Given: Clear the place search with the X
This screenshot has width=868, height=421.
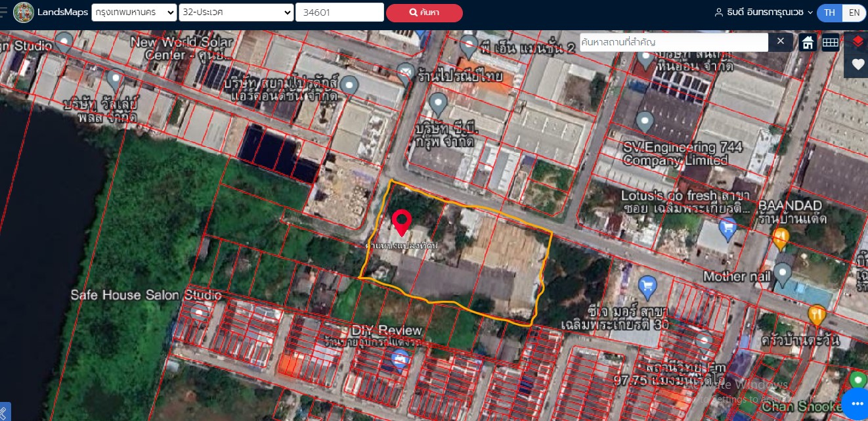Looking at the screenshot, I should [780, 41].
